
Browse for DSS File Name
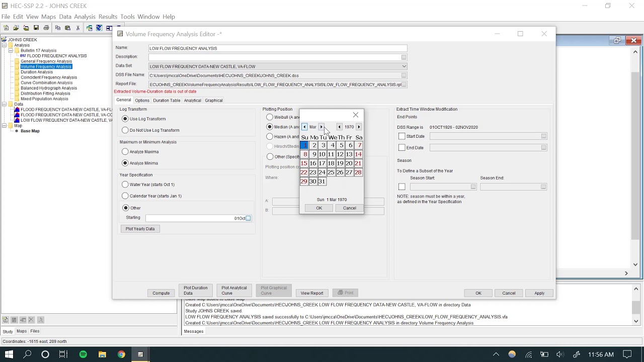[404, 75]
